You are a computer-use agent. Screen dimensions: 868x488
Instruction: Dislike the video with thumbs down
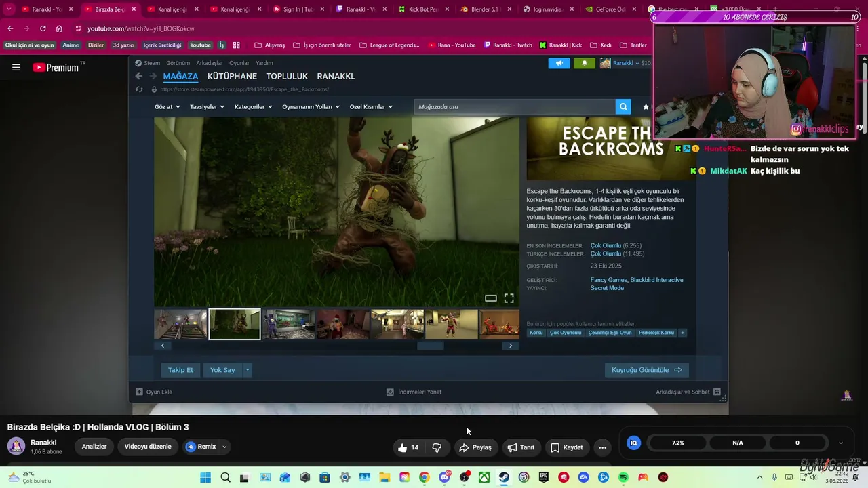click(437, 447)
